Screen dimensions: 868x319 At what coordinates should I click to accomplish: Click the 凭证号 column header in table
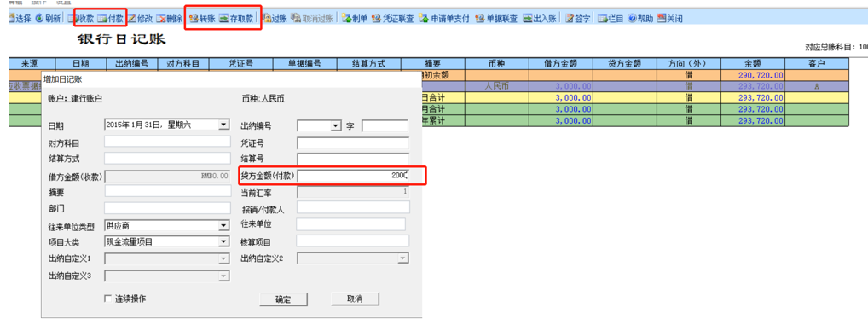click(x=240, y=64)
